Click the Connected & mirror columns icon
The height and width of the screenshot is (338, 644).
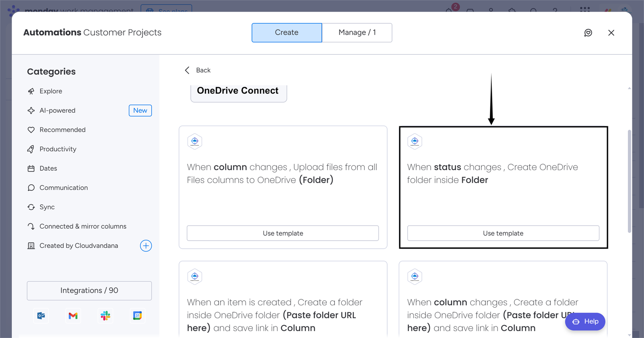31,227
